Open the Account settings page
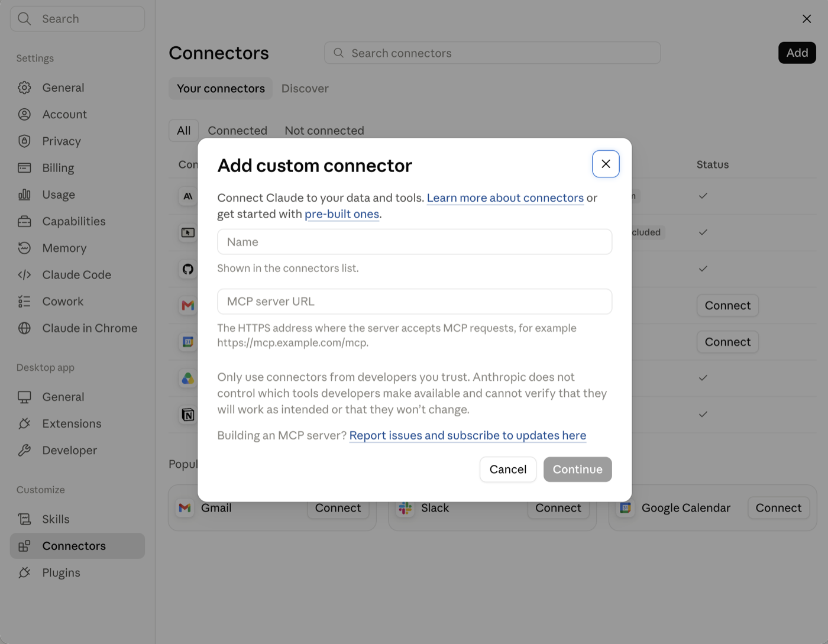828x644 pixels. 77,114
